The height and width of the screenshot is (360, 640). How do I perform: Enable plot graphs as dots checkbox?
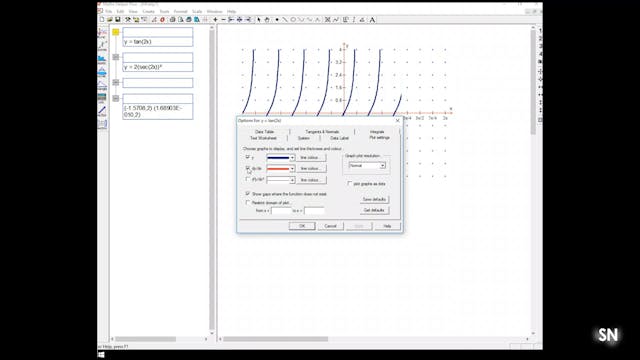pyautogui.click(x=349, y=184)
